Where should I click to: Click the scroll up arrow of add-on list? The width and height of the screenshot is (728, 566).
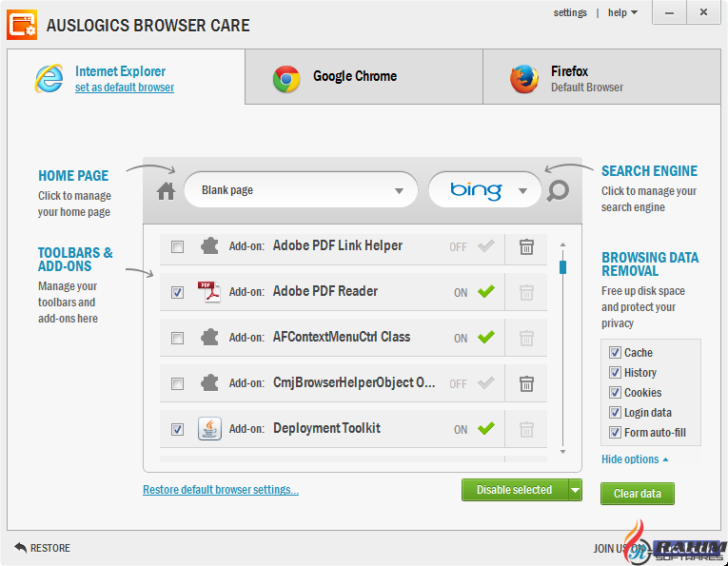[x=562, y=244]
